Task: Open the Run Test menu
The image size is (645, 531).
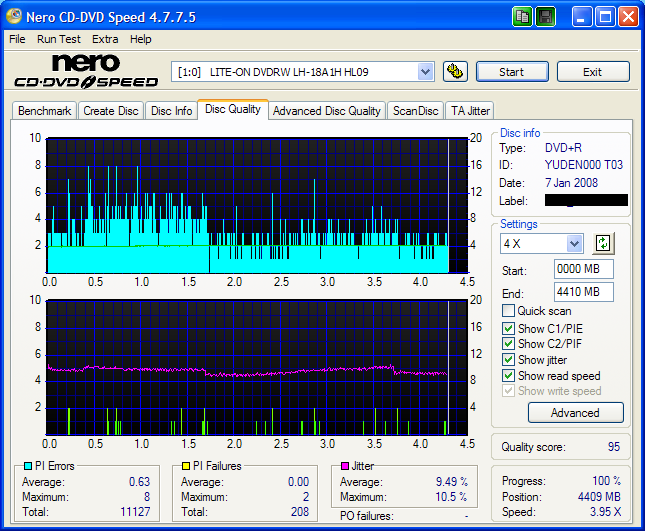Action: click(59, 39)
